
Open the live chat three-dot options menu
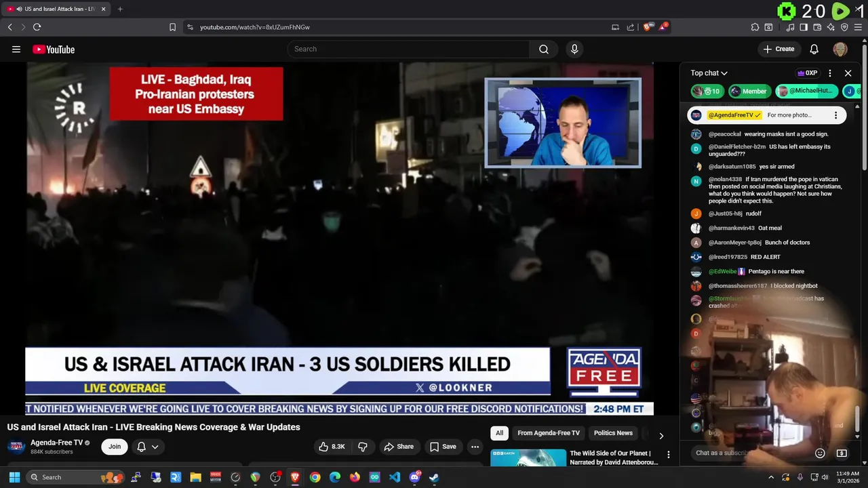click(x=830, y=73)
